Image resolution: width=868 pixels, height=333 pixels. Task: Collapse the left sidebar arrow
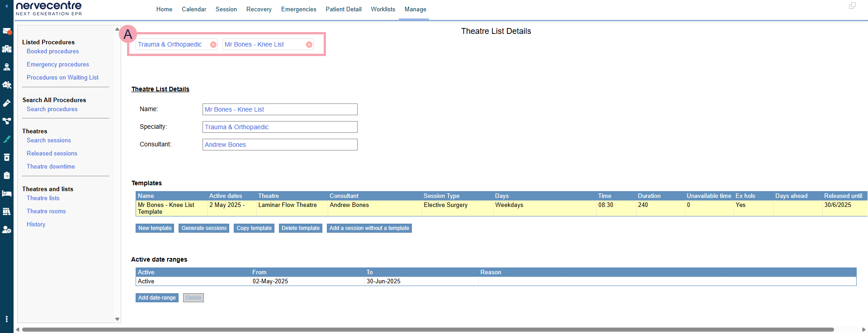(6, 6)
